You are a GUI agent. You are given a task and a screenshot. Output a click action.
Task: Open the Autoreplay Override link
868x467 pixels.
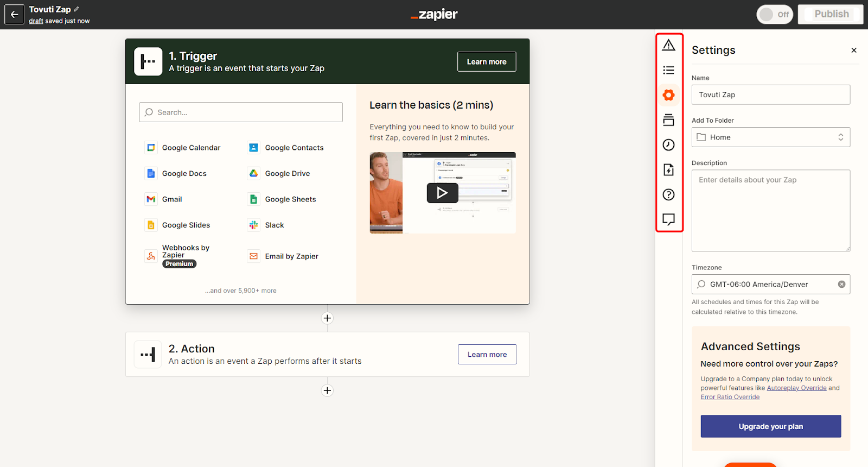[x=796, y=388]
